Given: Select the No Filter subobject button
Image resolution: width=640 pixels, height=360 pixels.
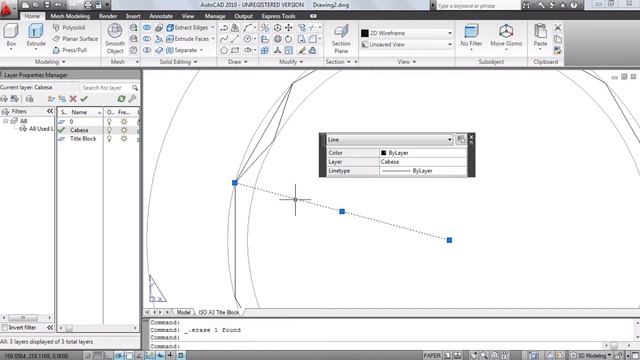Looking at the screenshot, I should (x=471, y=36).
